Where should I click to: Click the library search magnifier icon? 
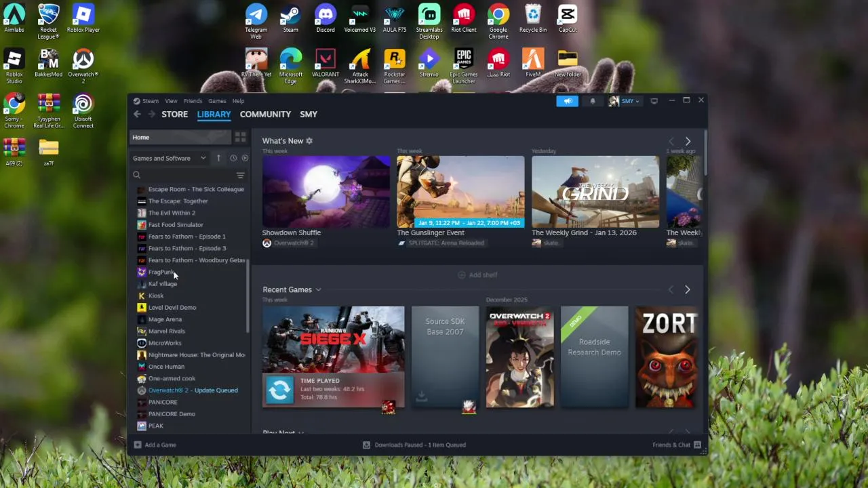tap(136, 175)
